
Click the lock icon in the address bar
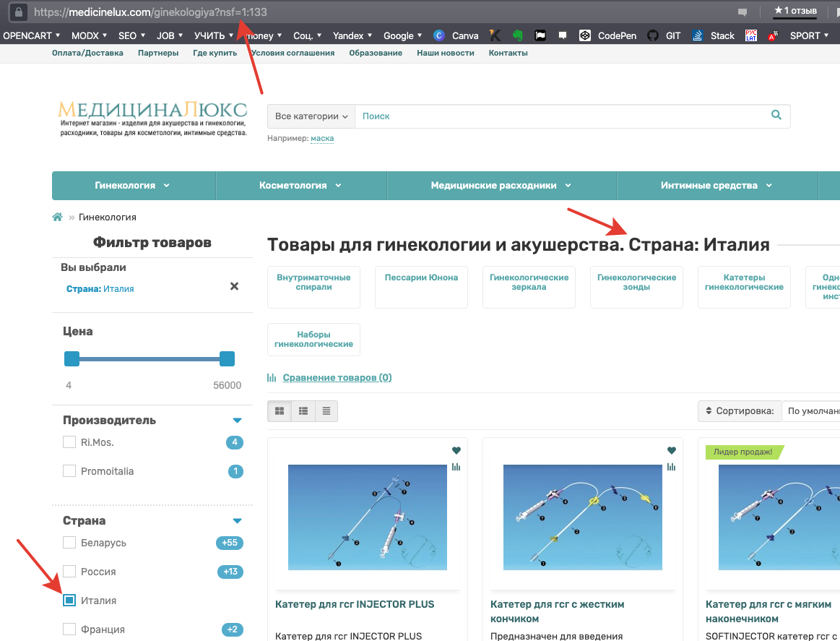tap(19, 12)
